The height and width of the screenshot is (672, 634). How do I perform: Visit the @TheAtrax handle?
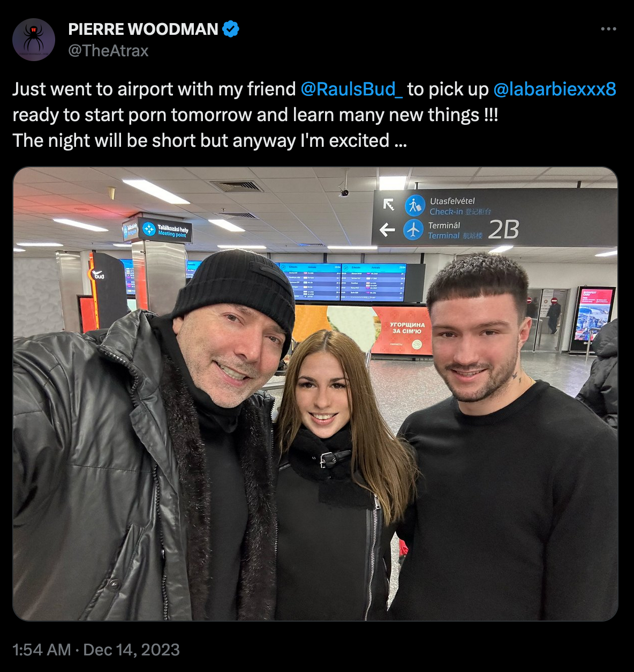click(x=108, y=51)
